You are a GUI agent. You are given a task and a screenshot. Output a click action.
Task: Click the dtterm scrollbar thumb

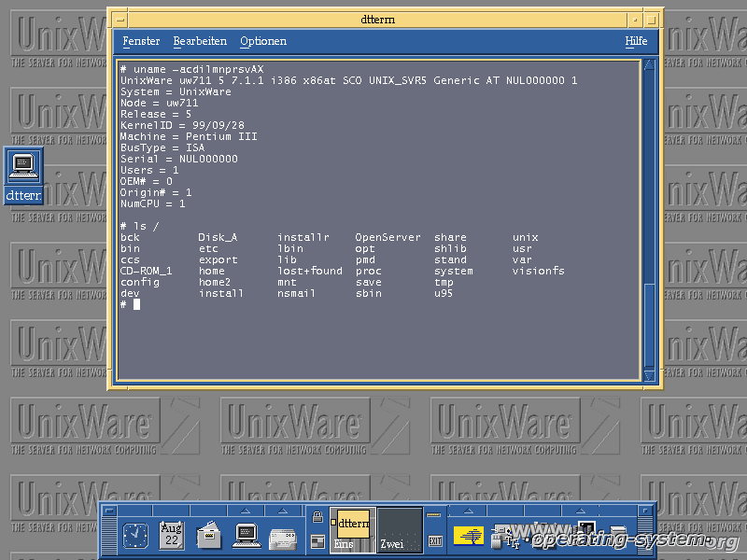(649, 325)
